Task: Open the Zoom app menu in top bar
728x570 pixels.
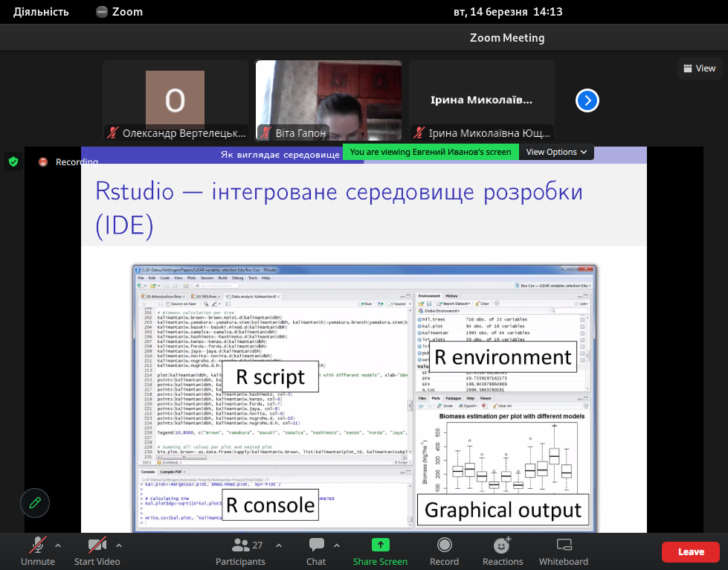Action: point(119,12)
